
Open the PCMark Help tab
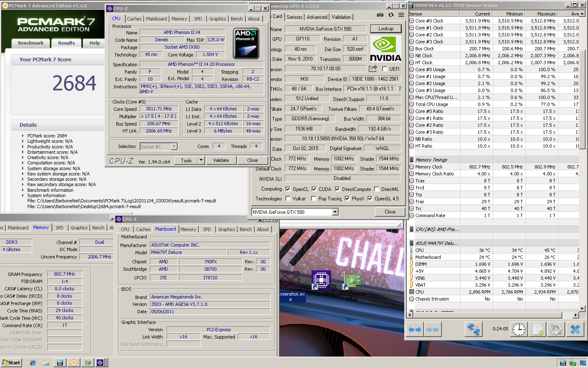pyautogui.click(x=94, y=43)
